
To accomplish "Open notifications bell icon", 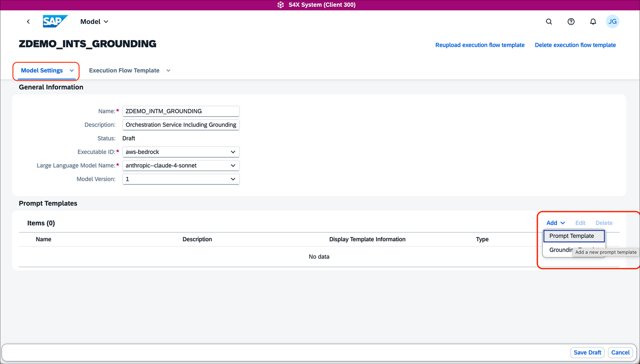I will coord(593,21).
